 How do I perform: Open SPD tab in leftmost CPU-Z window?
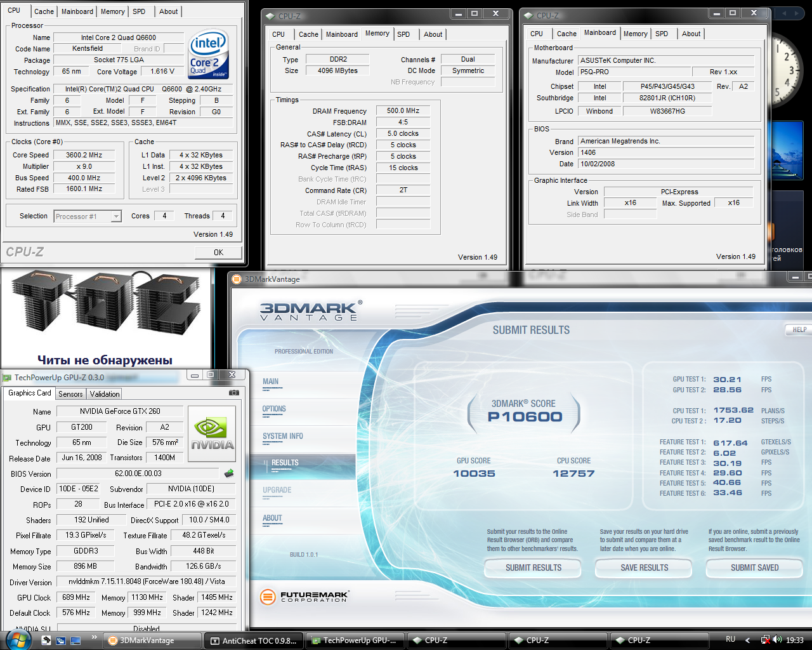(139, 11)
